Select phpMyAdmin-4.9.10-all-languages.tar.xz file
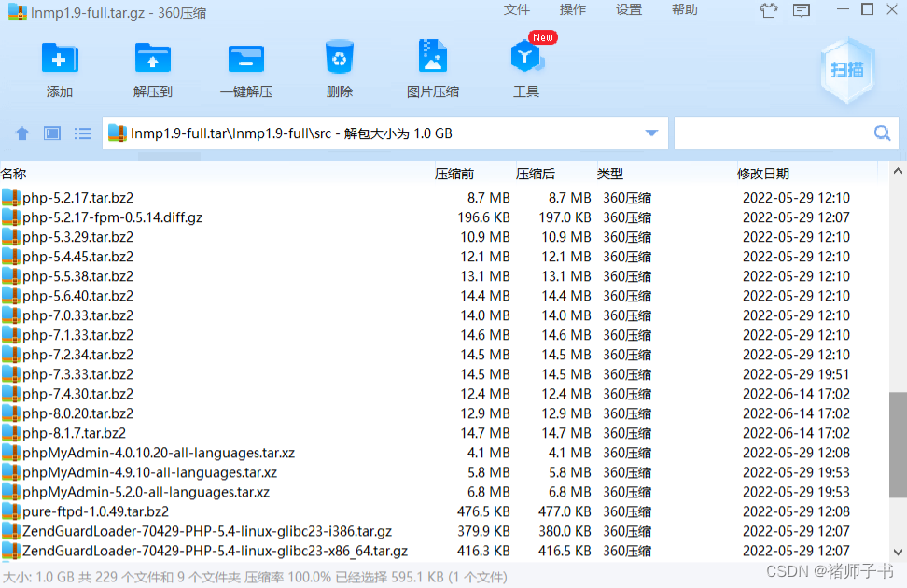 click(x=149, y=472)
